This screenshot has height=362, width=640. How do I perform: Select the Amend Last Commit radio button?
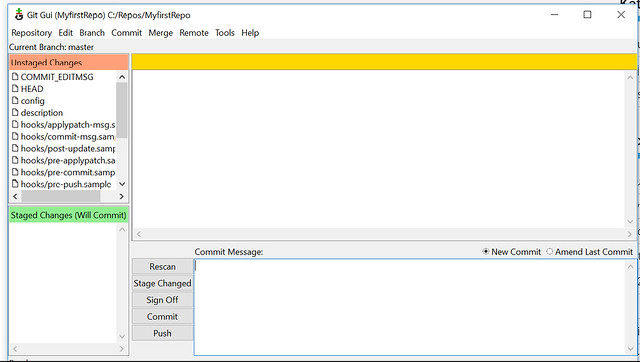[x=550, y=252]
